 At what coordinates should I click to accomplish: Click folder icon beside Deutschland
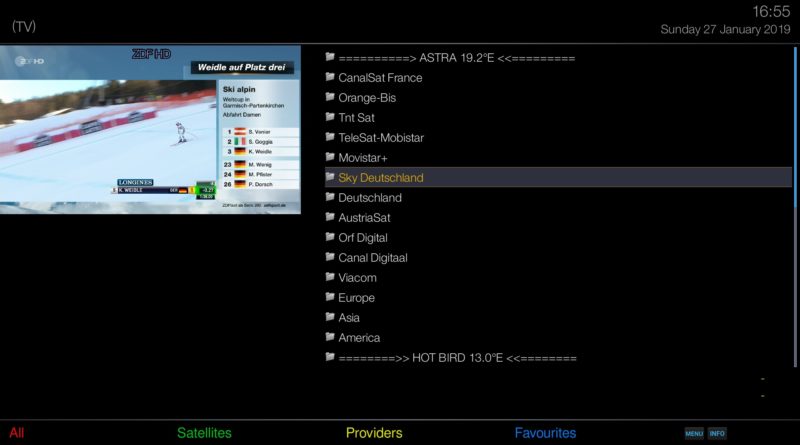(330, 196)
